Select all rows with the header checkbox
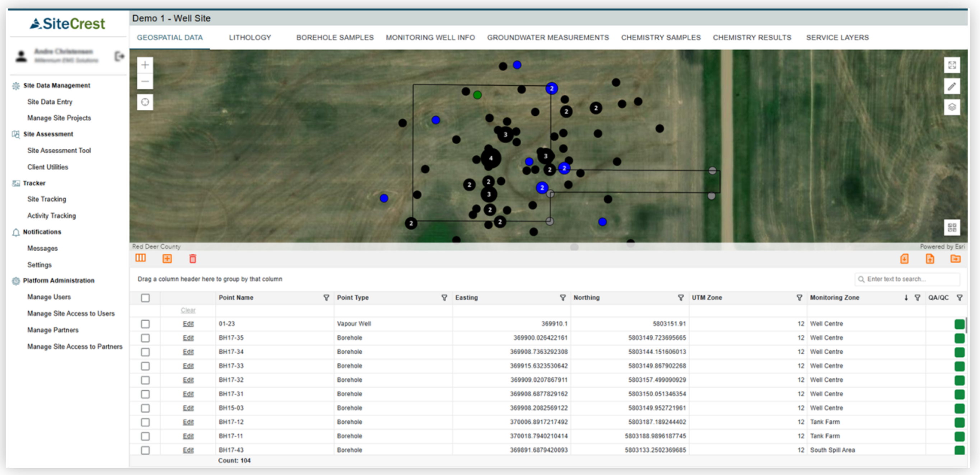Viewport: 980px width, 475px height. (x=145, y=298)
